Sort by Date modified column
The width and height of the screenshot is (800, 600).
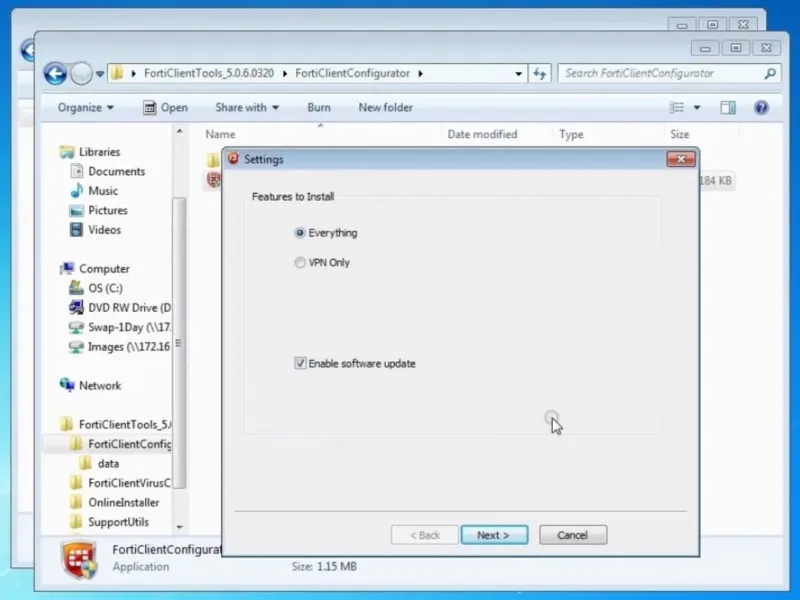tap(482, 134)
